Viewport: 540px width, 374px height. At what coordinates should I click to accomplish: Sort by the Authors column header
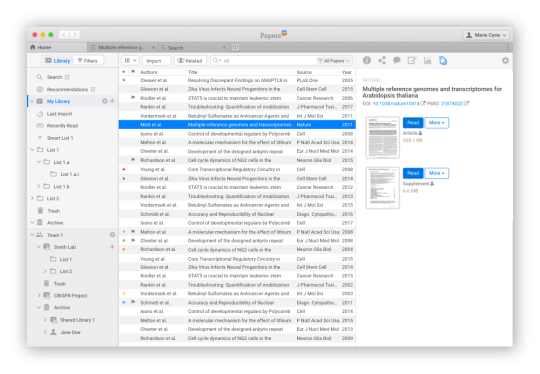click(x=149, y=72)
